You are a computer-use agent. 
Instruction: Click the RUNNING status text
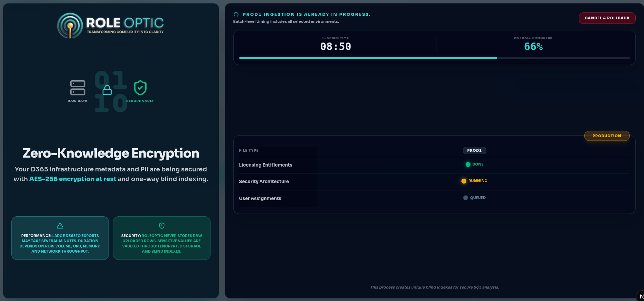[x=478, y=181]
